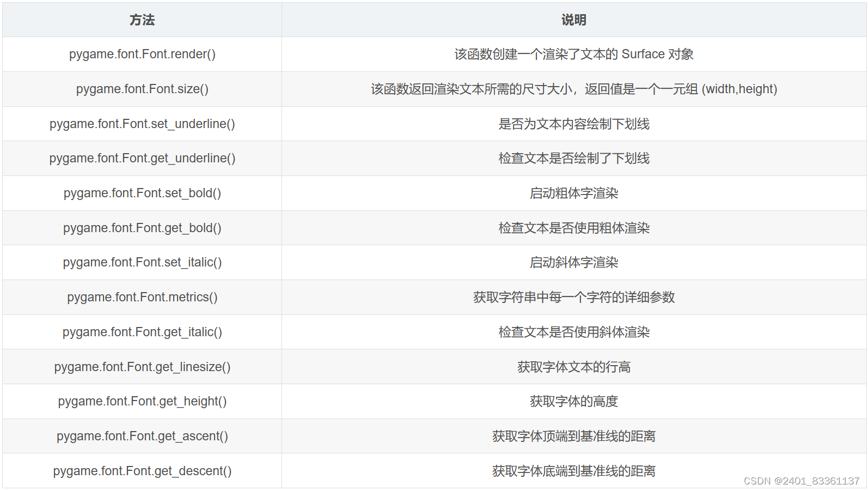Click description 获取字体底端到基准线的距离
The width and height of the screenshot is (868, 491).
click(574, 471)
